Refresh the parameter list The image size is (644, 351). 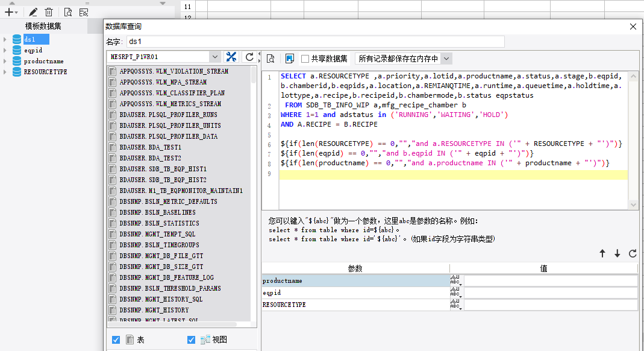633,253
